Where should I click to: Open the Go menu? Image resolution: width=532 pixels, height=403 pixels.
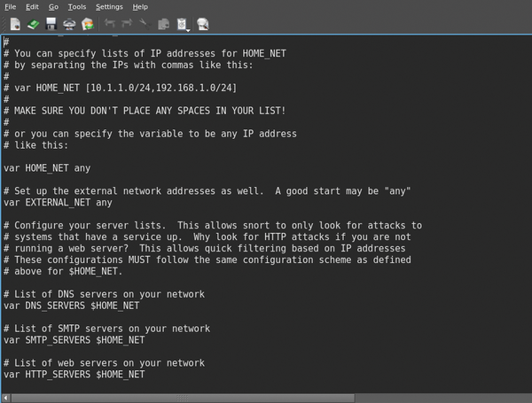pyautogui.click(x=53, y=7)
